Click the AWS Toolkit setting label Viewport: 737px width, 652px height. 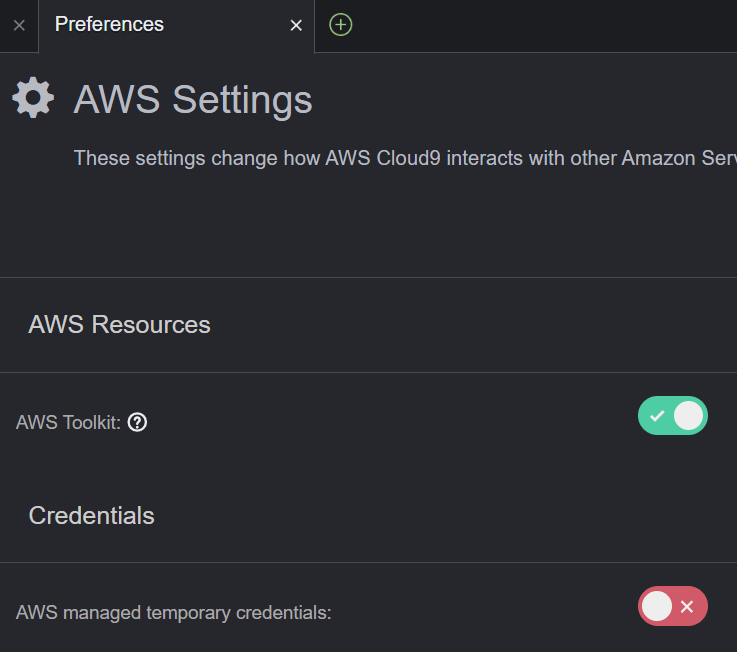(x=69, y=422)
